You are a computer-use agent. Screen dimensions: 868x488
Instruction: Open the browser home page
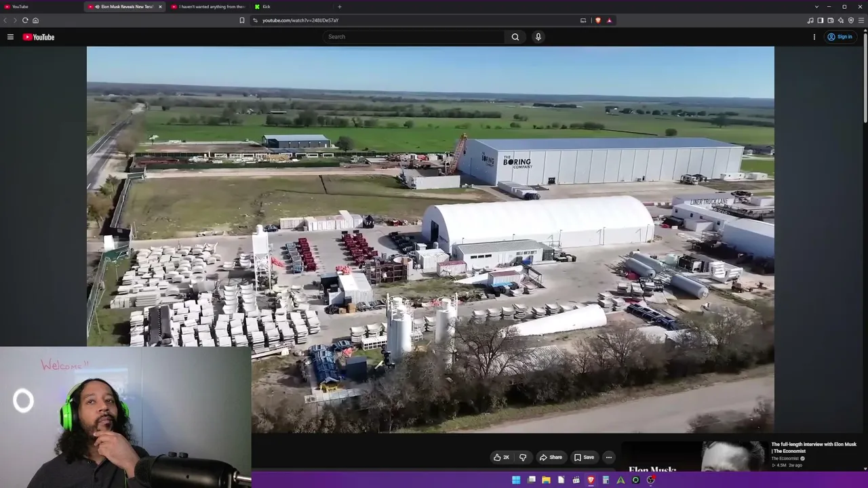click(35, 20)
